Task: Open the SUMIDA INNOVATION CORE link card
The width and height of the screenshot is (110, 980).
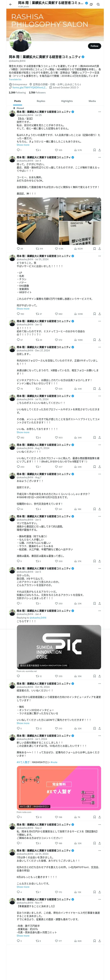Action: tap(59, 647)
